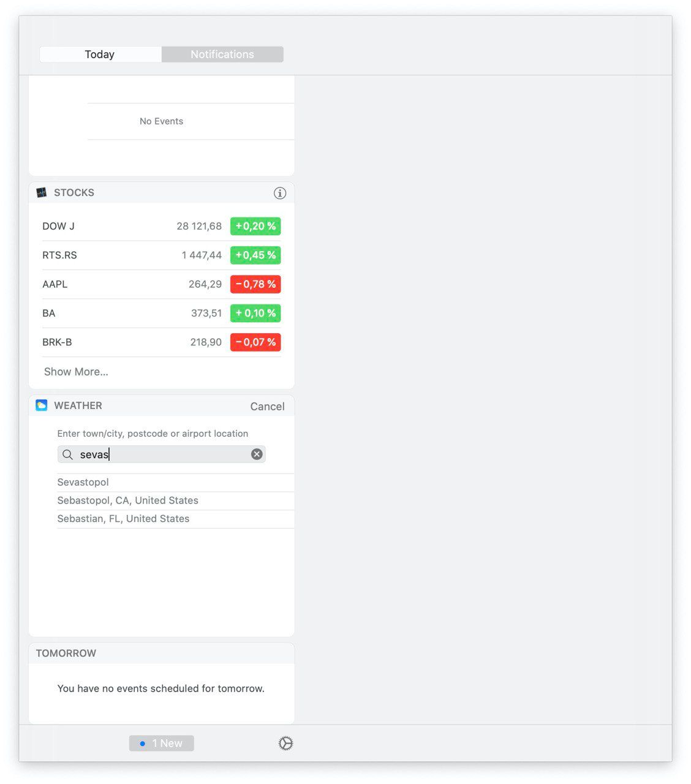Clear the weather search field text
691x784 pixels.
click(x=257, y=454)
